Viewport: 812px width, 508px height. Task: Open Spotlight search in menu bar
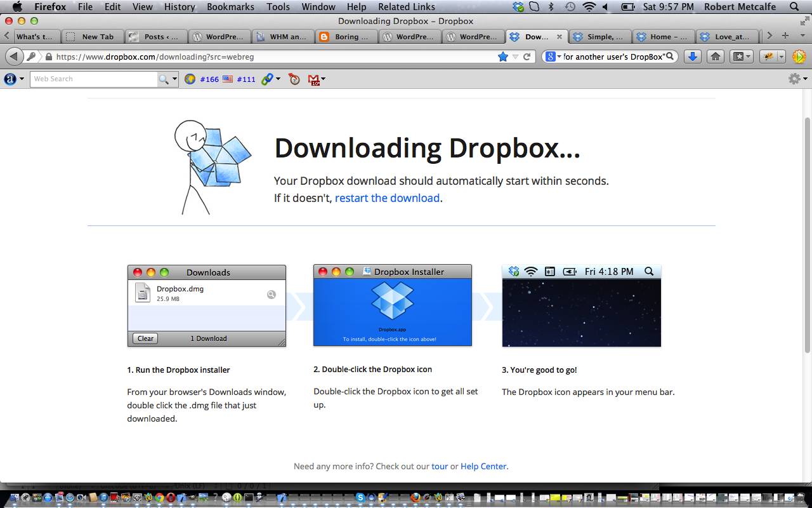pyautogui.click(x=795, y=7)
